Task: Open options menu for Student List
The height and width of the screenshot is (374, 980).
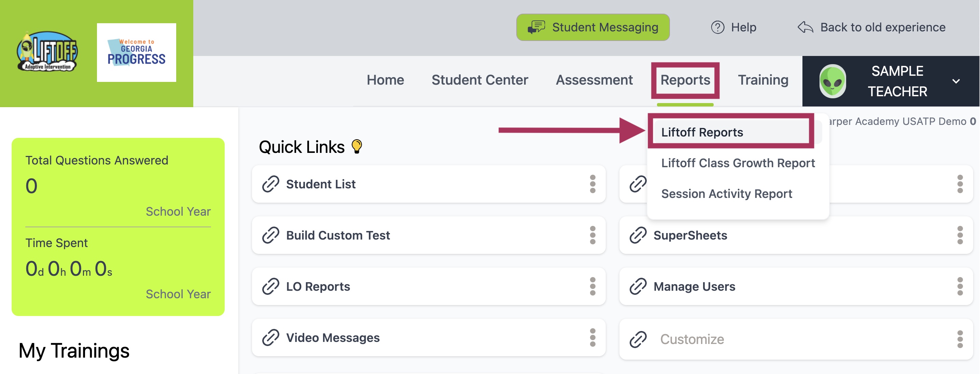Action: pos(592,184)
